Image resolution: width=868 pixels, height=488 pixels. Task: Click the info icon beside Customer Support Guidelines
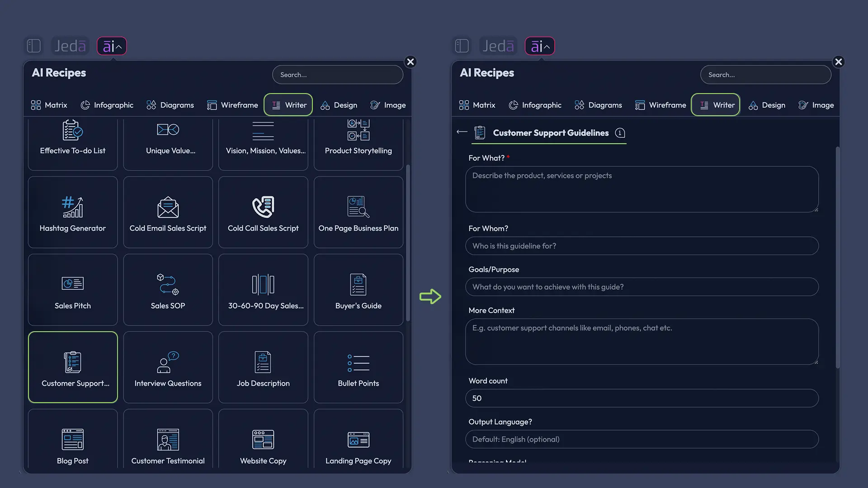point(620,133)
